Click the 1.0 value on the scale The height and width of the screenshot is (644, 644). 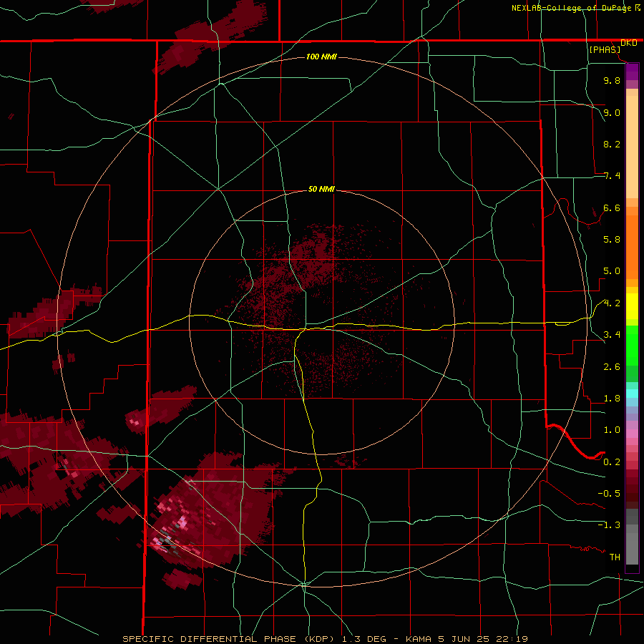click(x=612, y=430)
